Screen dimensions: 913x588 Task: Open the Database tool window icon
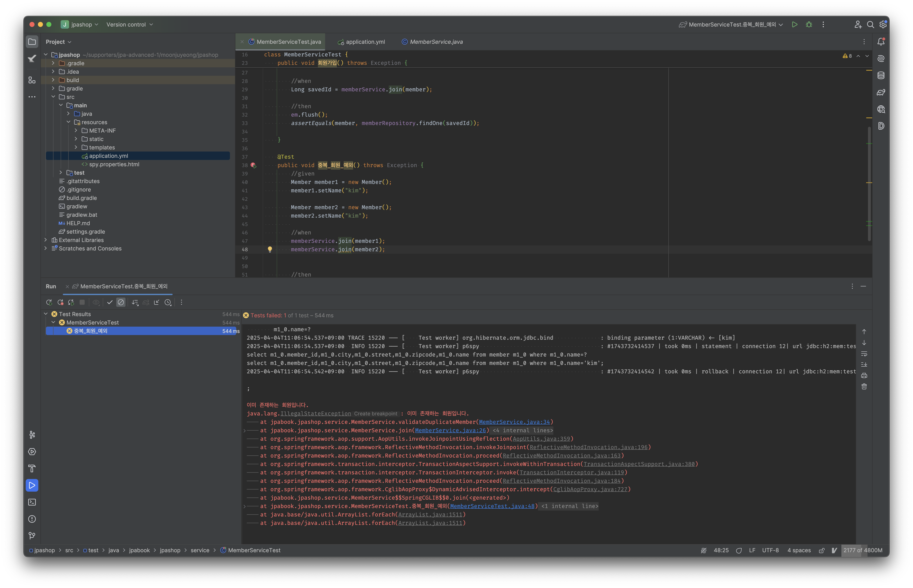(x=881, y=75)
